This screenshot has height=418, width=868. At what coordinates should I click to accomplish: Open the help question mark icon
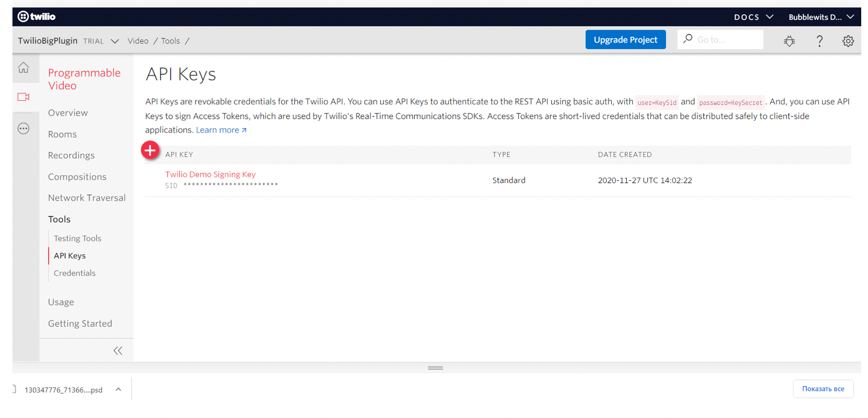click(x=819, y=41)
